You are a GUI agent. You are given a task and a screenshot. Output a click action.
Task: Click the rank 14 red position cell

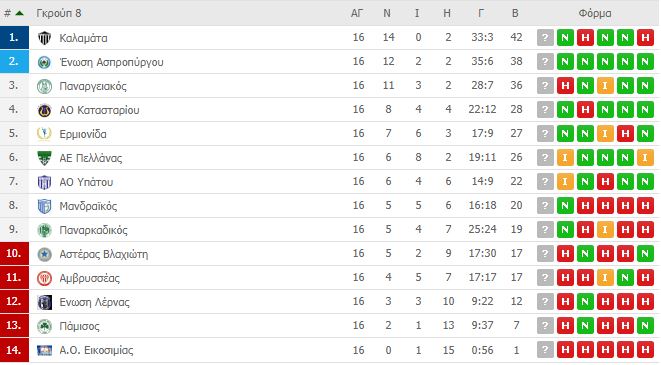pos(14,350)
